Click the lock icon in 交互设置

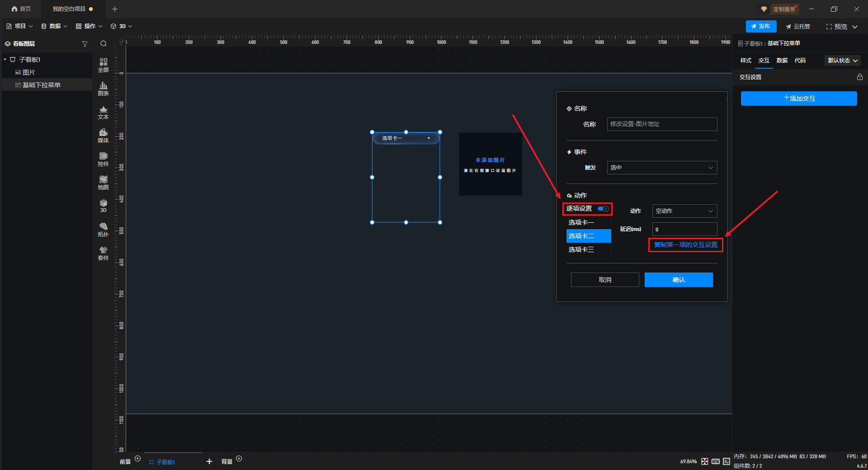point(859,77)
